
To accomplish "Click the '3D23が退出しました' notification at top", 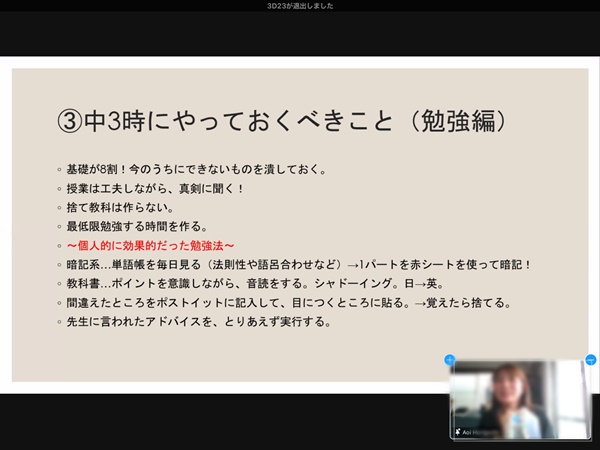I will click(300, 6).
